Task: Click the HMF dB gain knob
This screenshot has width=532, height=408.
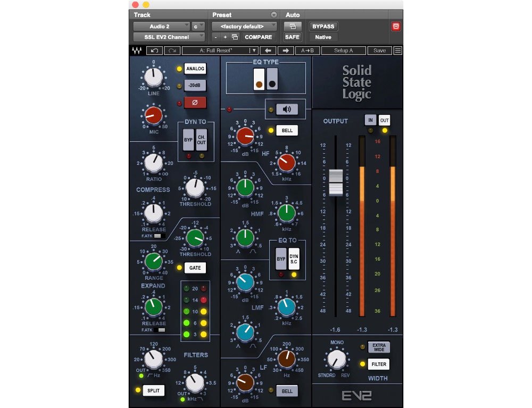Action: [245, 187]
